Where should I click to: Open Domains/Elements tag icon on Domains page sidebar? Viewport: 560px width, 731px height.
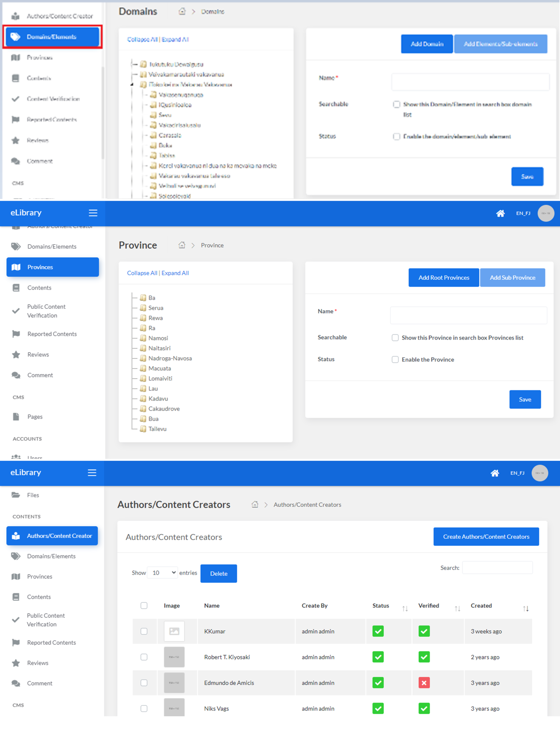pyautogui.click(x=15, y=37)
